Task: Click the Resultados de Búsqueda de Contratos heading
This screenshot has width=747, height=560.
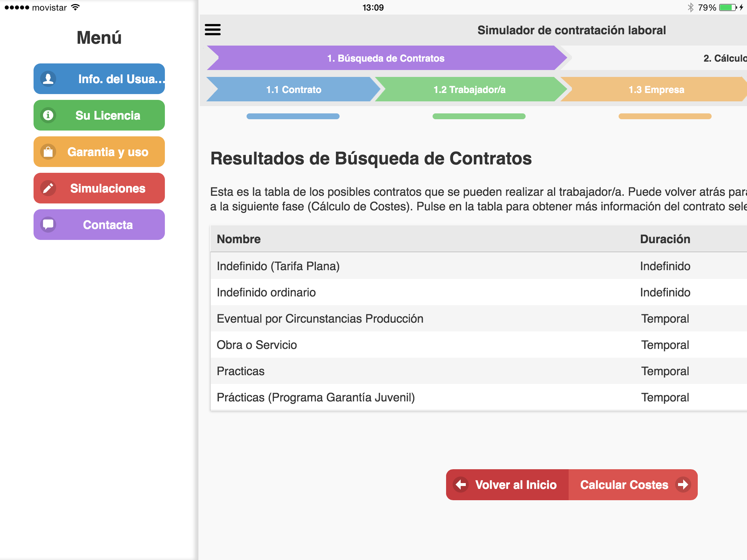Action: 371,159
